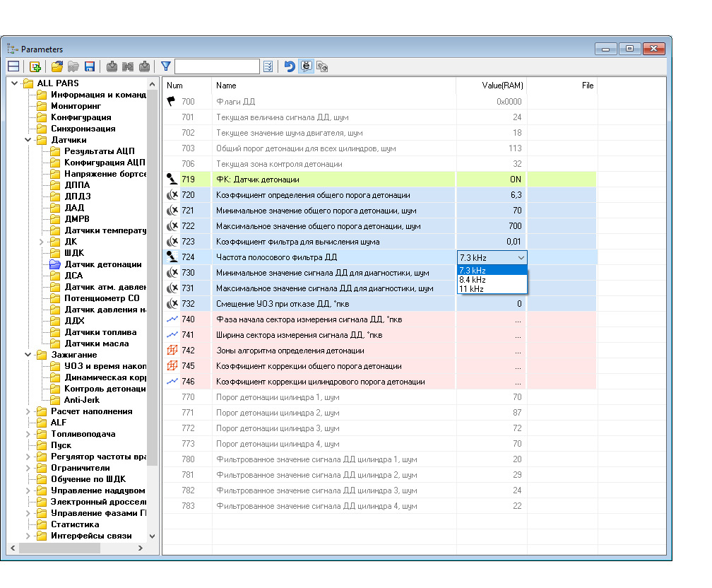Select the Контроль детонации tree item

(x=105, y=389)
